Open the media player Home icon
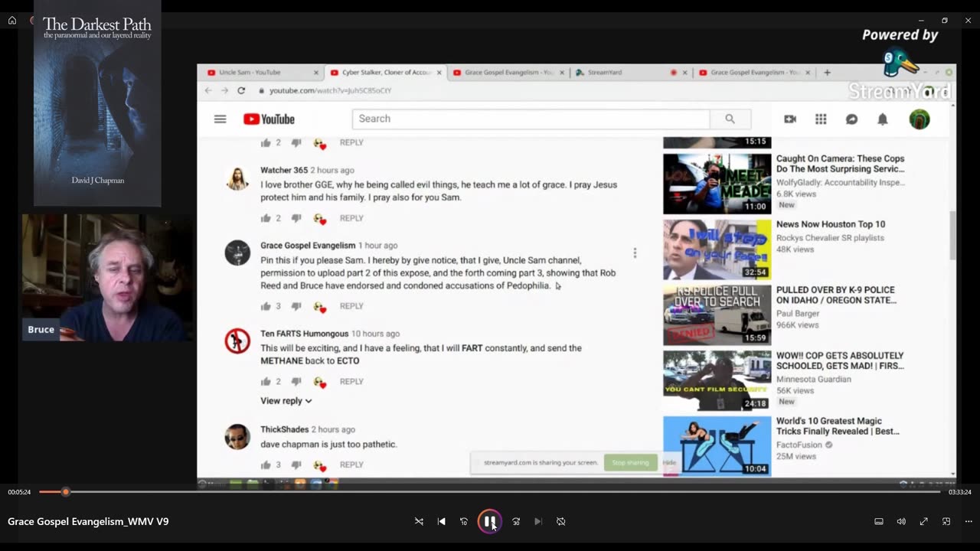Image resolution: width=980 pixels, height=551 pixels. click(12, 21)
